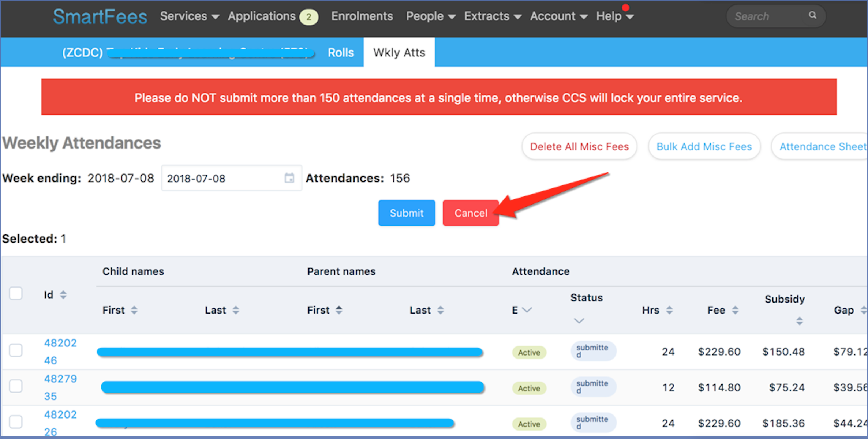Open the Attendance Sheet button
Image resolution: width=868 pixels, height=439 pixels.
pyautogui.click(x=820, y=146)
